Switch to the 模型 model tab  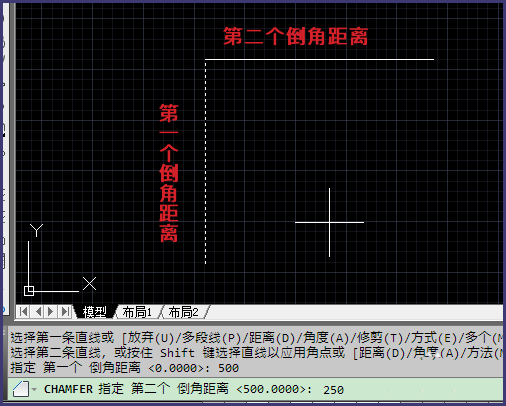click(94, 312)
